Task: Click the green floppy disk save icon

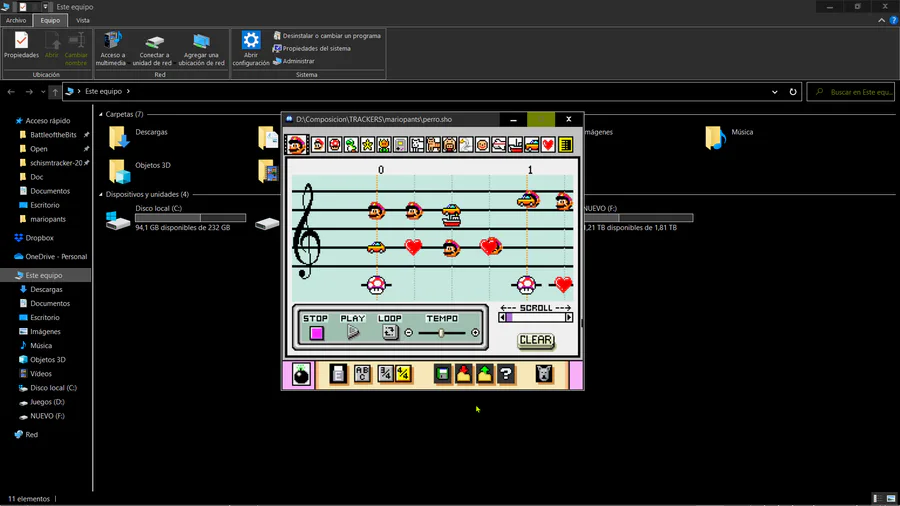Action: [x=443, y=374]
